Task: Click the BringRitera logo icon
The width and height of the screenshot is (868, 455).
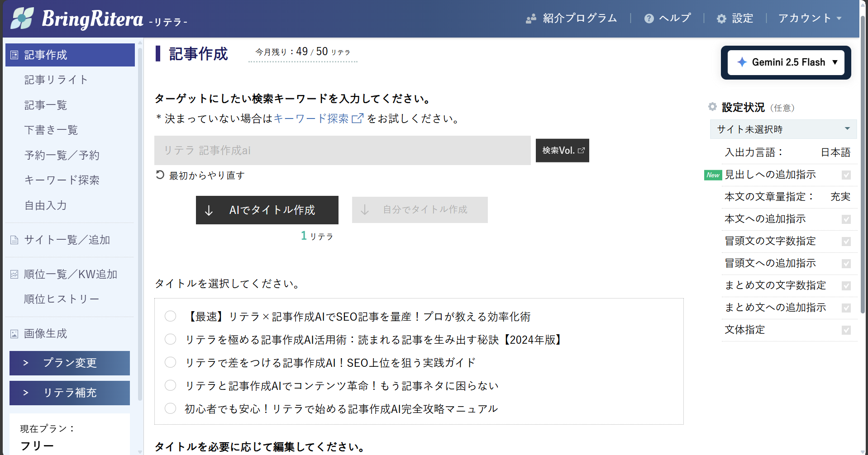Action: [23, 19]
